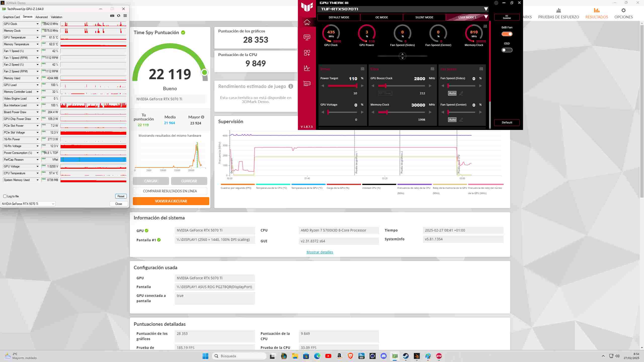Click Reset button in GPU-Z
Screen dimensions: 644x362
coord(121,196)
